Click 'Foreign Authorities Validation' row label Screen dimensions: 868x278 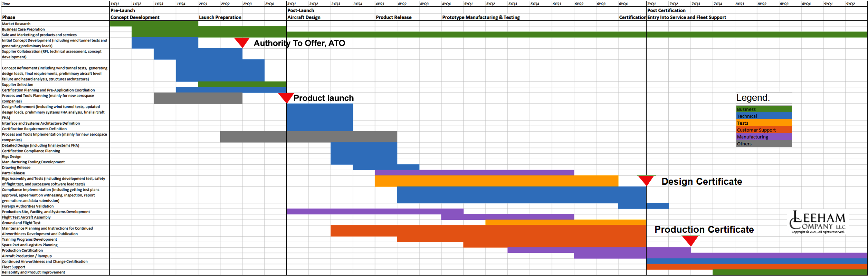point(28,206)
